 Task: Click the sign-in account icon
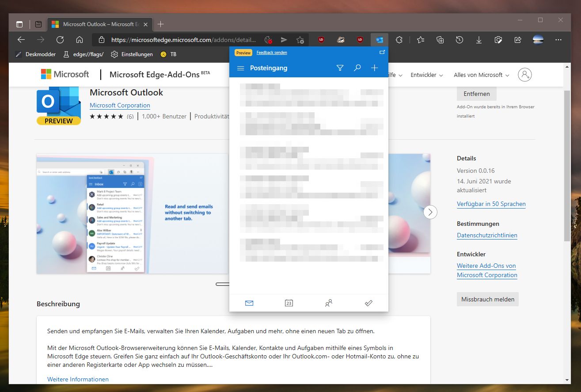[x=525, y=75]
